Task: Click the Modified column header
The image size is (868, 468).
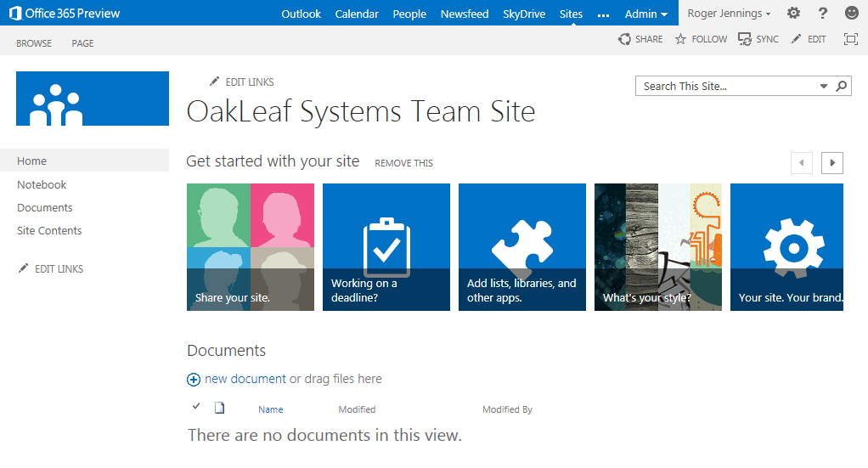Action: [357, 409]
